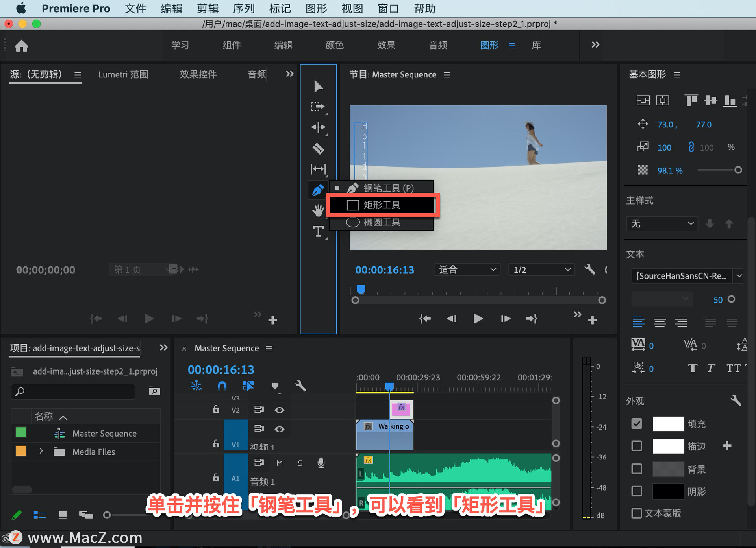Enable the Background checkbox
This screenshot has height=548, width=756.
[x=637, y=469]
